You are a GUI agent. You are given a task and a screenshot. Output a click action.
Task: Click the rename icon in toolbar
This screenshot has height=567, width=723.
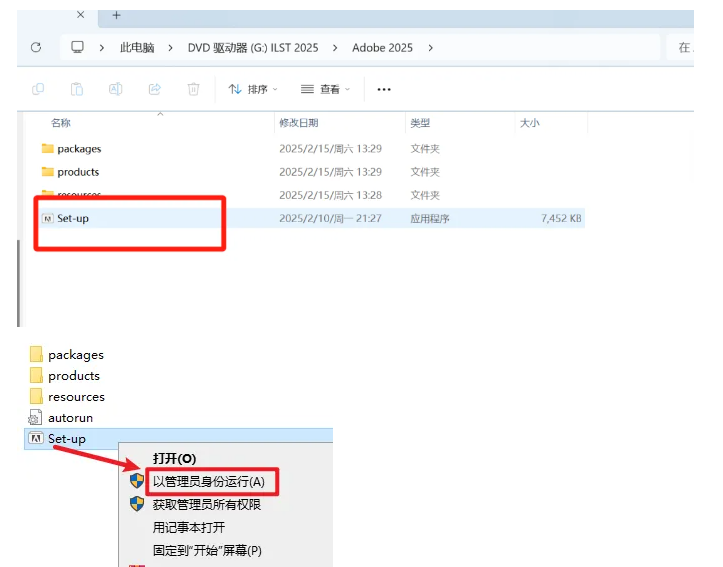click(115, 89)
